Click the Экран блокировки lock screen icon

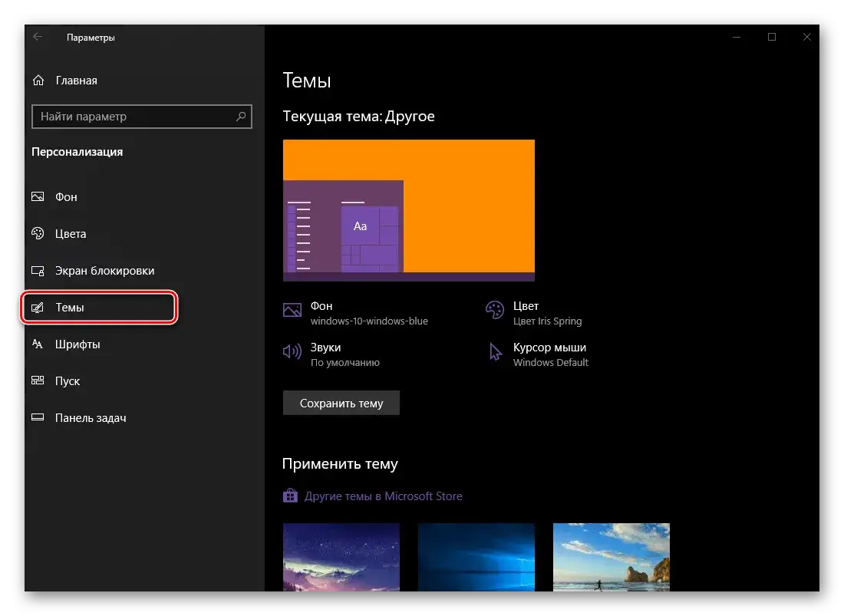38,271
